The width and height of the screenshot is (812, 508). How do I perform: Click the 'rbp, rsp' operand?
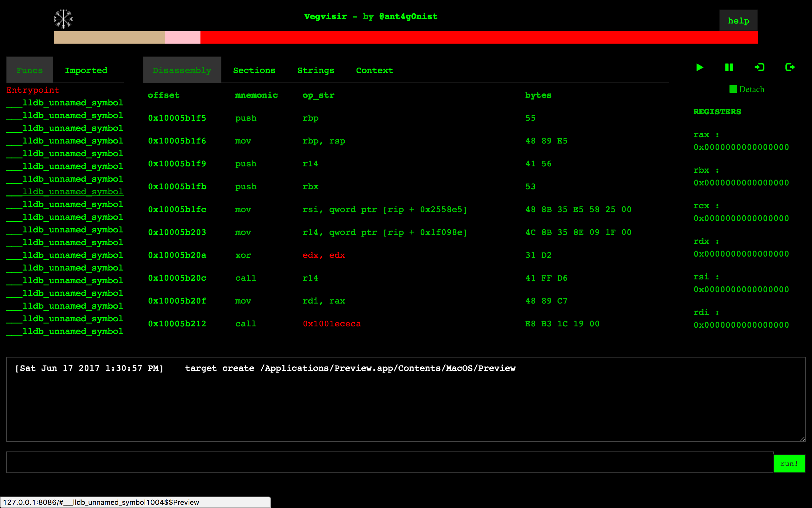pos(324,141)
